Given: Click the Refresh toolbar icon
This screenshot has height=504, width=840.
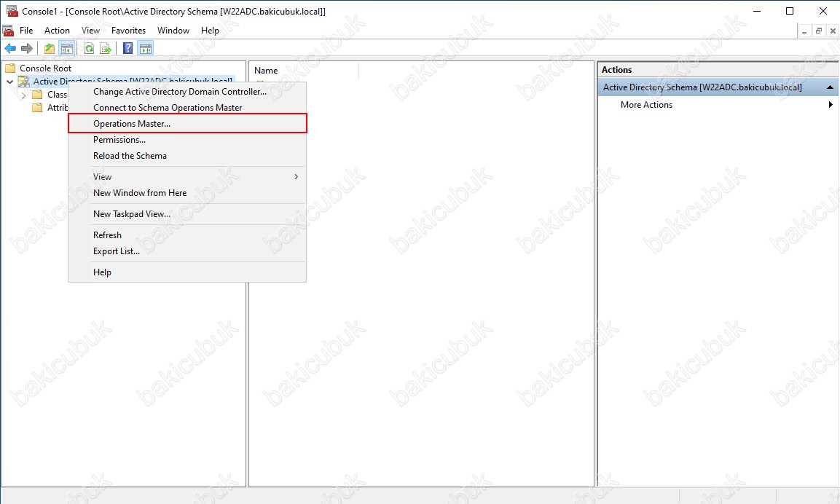Looking at the screenshot, I should [x=90, y=49].
